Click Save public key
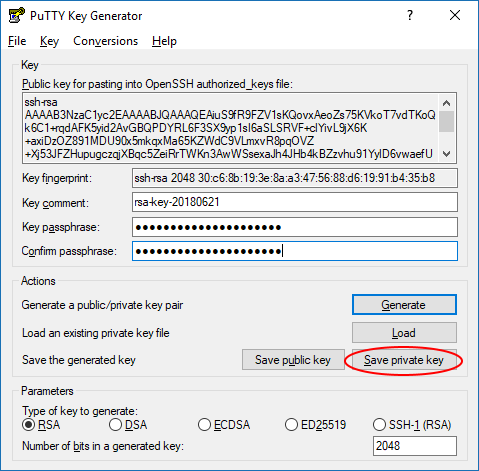 tap(293, 360)
